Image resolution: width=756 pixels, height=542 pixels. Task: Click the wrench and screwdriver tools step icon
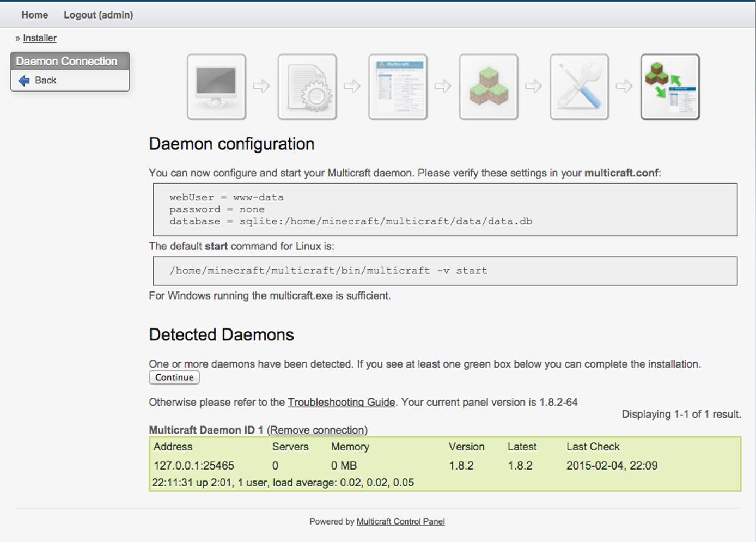[x=580, y=87]
